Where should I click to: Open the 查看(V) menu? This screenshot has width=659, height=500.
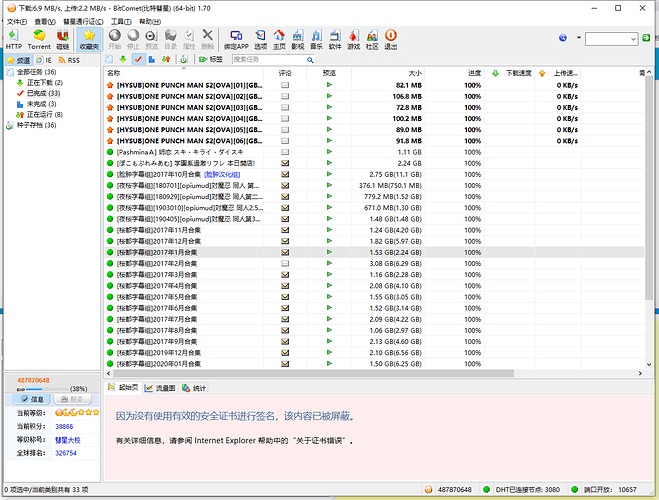coord(45,21)
